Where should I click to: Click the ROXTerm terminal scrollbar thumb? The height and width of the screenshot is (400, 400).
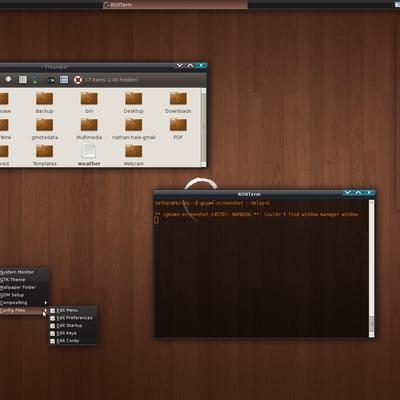pyautogui.click(x=372, y=323)
